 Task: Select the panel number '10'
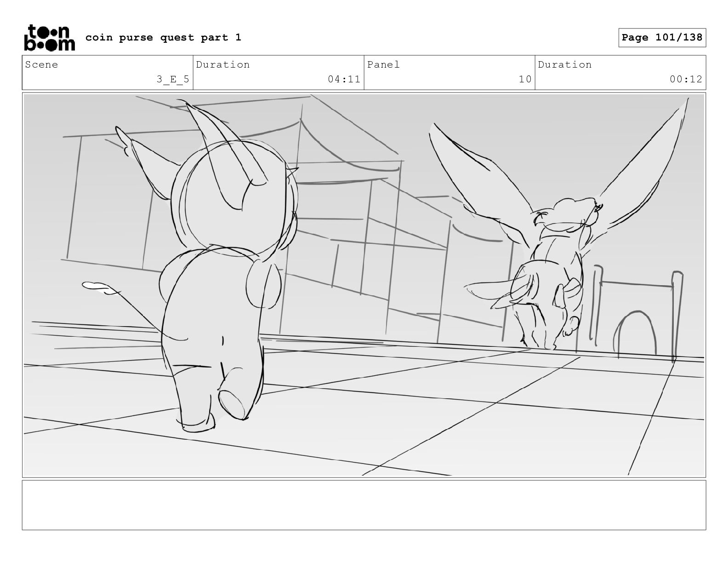pos(525,79)
